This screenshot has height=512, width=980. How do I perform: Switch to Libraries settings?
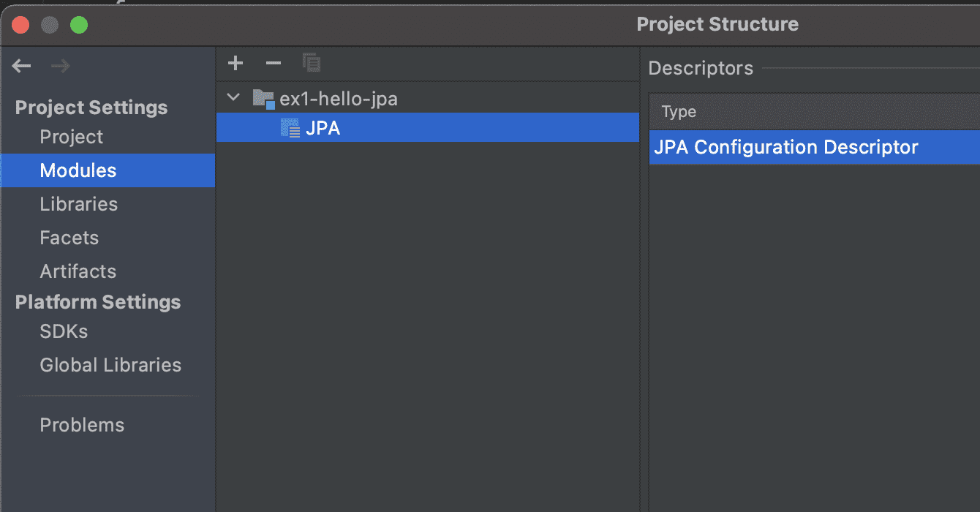coord(79,204)
